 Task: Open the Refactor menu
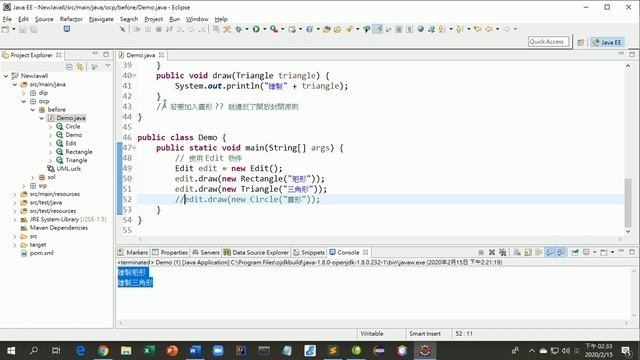(71, 19)
